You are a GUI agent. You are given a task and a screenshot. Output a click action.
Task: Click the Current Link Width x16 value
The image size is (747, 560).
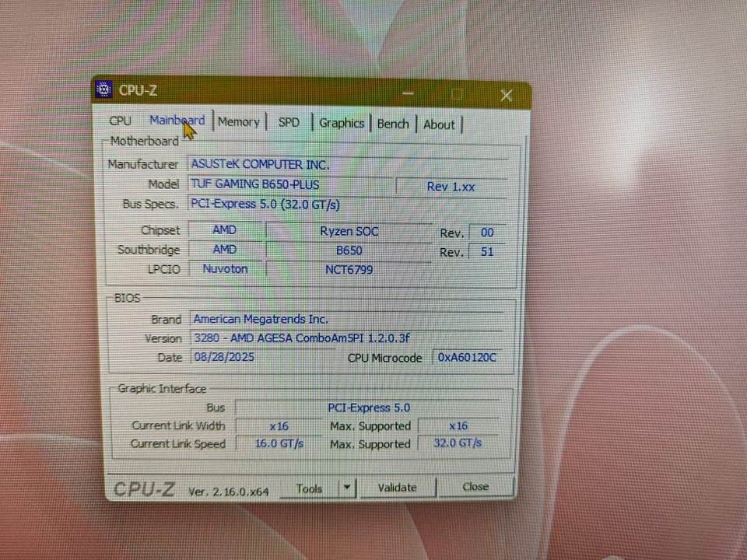[x=279, y=426]
